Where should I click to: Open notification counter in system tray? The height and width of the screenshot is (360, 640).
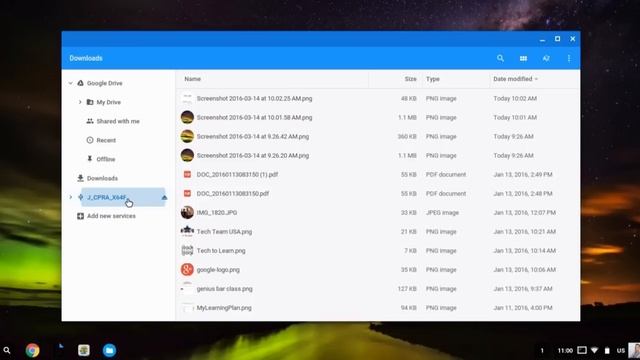542,350
